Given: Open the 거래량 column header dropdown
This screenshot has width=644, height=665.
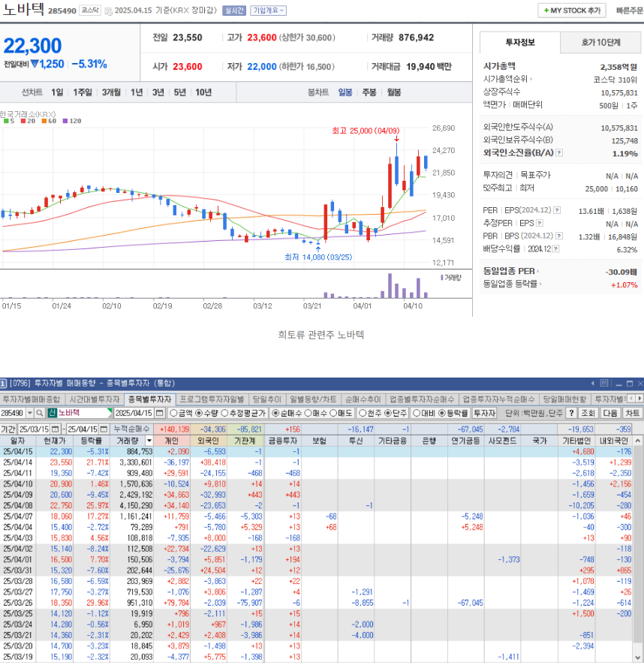Looking at the screenshot, I should click(149, 441).
